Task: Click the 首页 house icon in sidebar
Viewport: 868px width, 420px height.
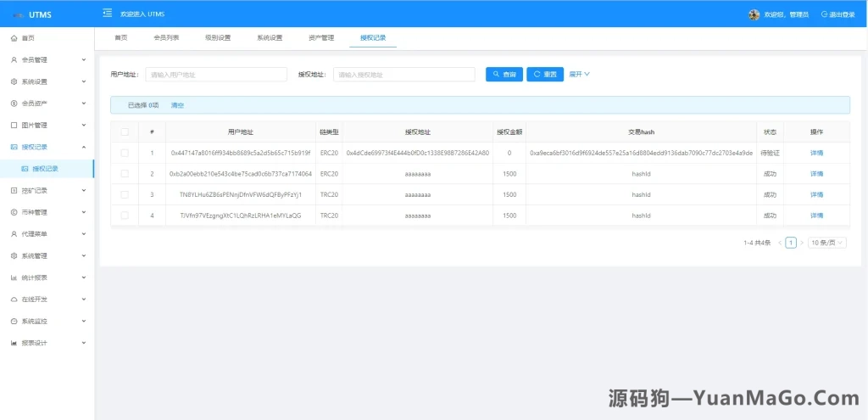Action: 14,38
